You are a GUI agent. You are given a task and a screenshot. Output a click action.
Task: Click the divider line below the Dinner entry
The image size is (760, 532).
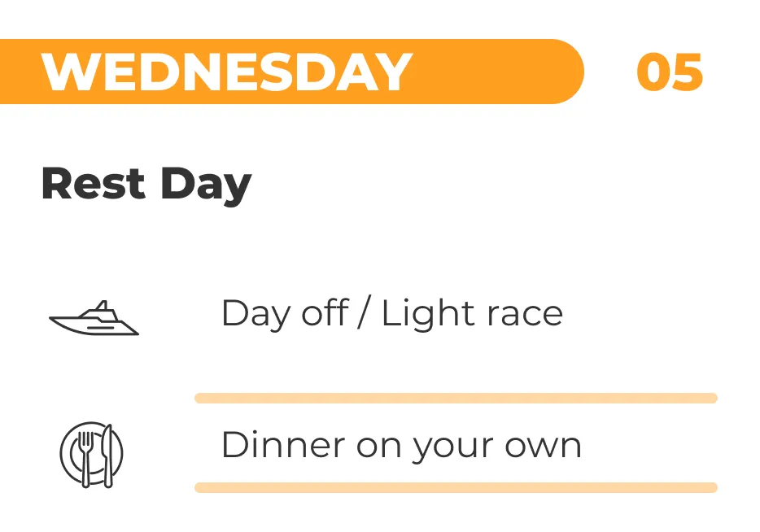point(456,487)
